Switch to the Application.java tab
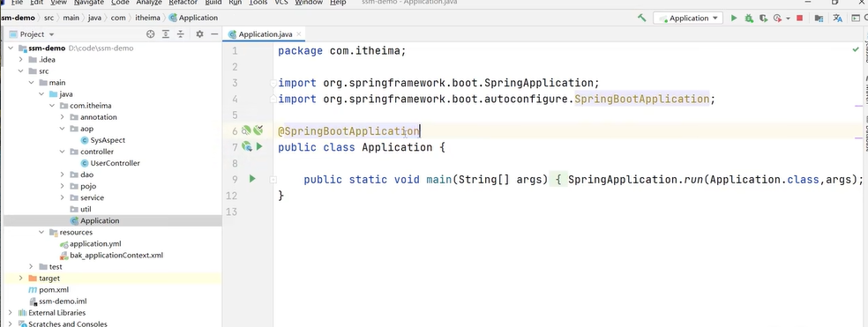Screen dimensions: 868x327 click(266, 34)
